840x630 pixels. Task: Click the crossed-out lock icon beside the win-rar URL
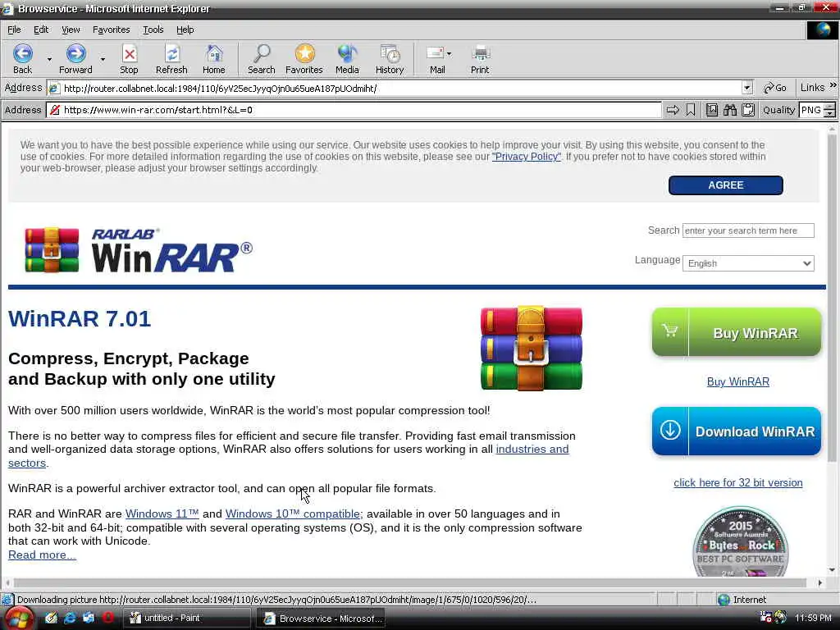tap(54, 110)
